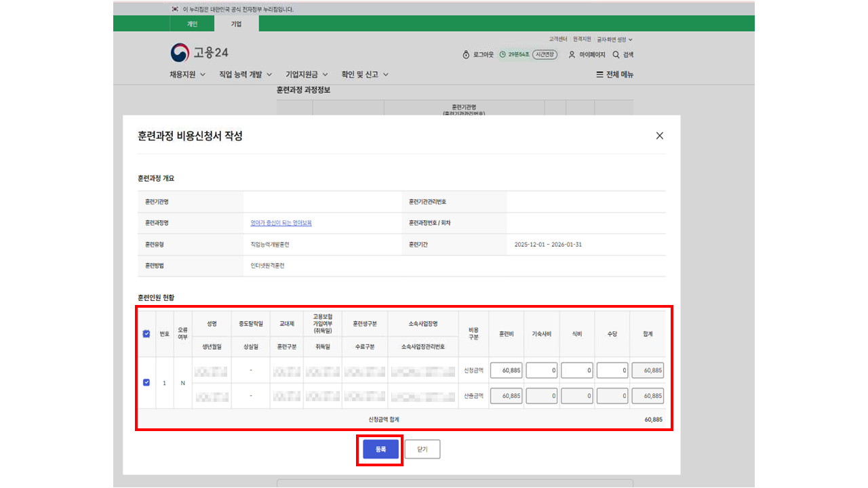Open the 영아가 중심이 되는 영아보육 course link
The width and height of the screenshot is (868, 488).
pyautogui.click(x=281, y=223)
